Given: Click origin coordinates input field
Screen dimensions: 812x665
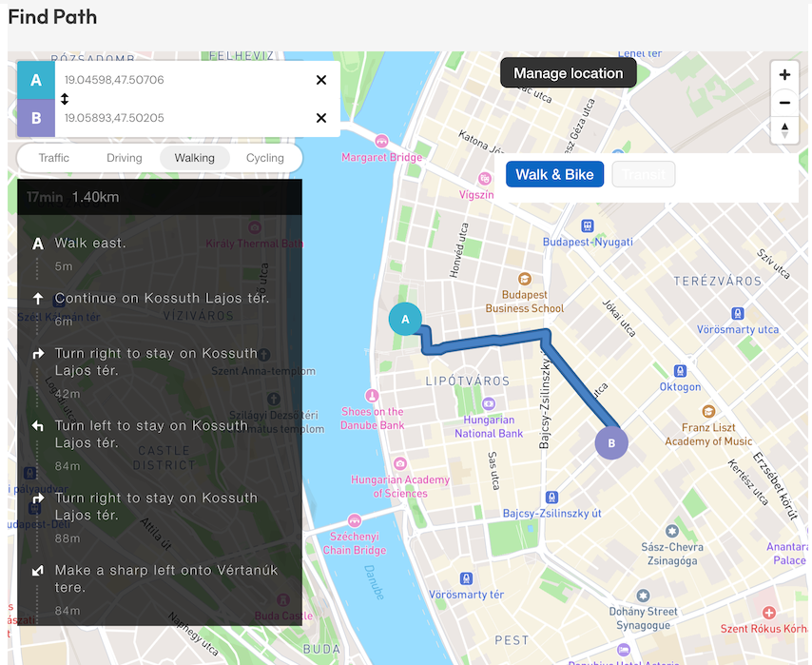Looking at the screenshot, I should point(181,80).
